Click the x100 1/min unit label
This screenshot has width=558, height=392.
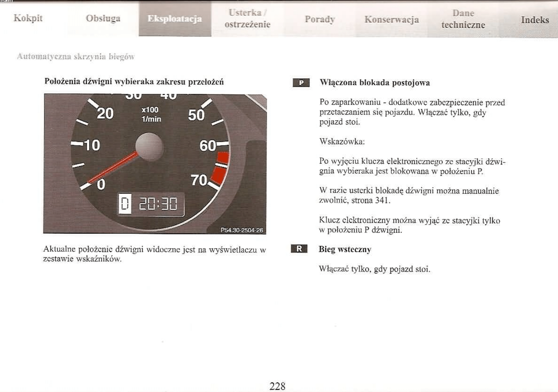[151, 114]
